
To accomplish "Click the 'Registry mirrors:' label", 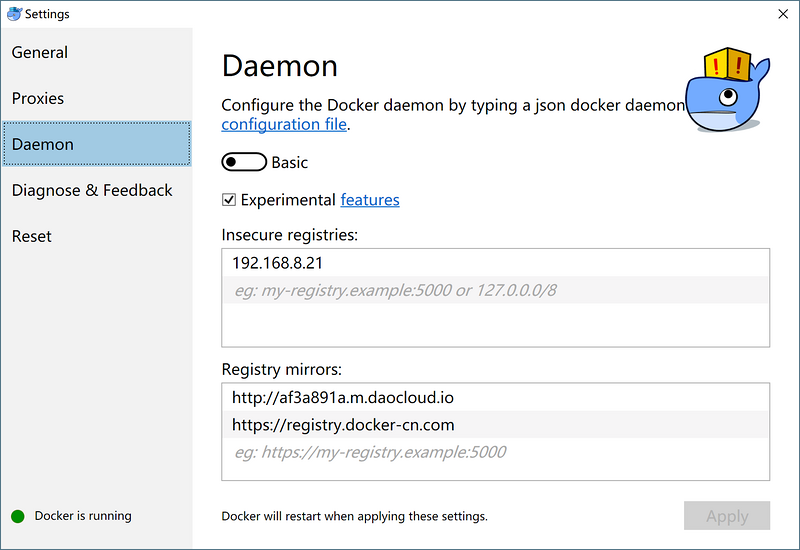I will [x=282, y=369].
